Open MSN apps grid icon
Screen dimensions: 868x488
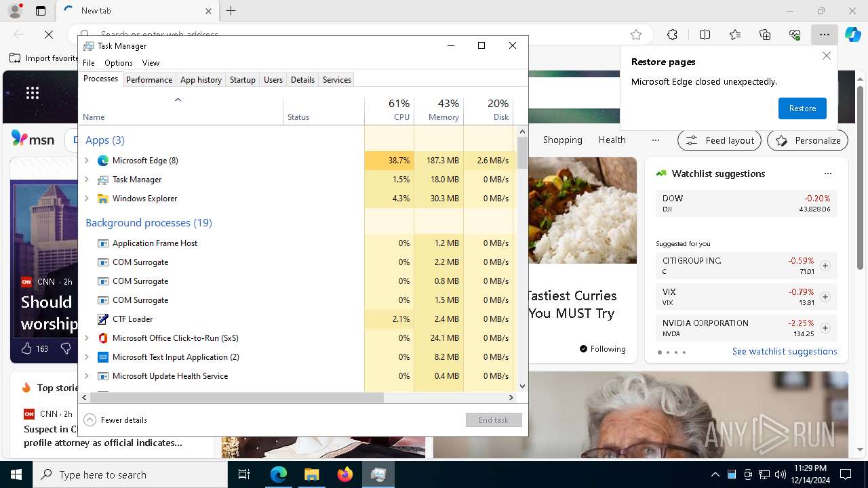coord(33,94)
